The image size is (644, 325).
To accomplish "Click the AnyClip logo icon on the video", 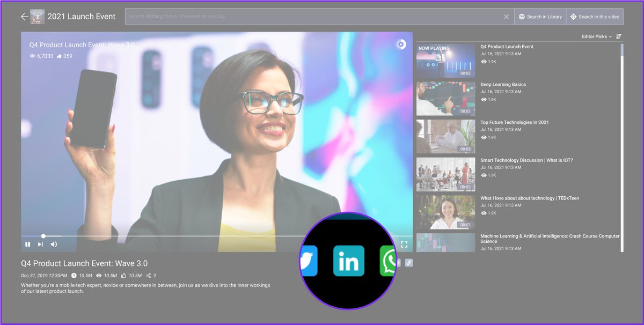I will (401, 44).
